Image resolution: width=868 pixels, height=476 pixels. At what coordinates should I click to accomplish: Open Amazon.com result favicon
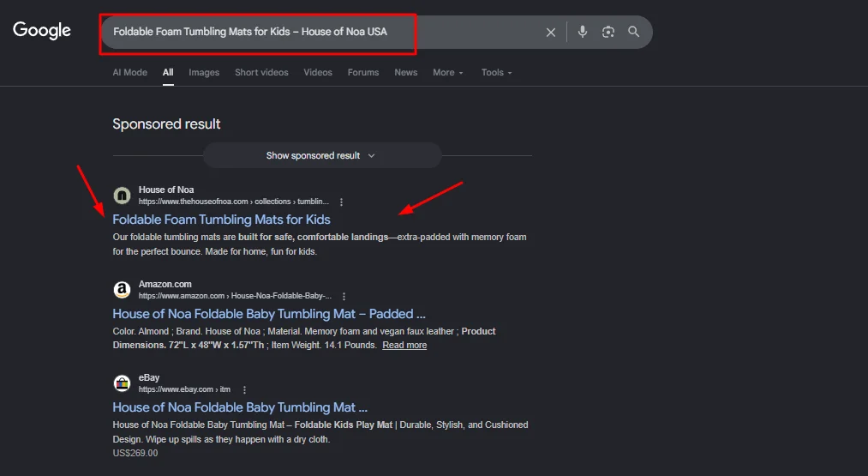tap(122, 289)
